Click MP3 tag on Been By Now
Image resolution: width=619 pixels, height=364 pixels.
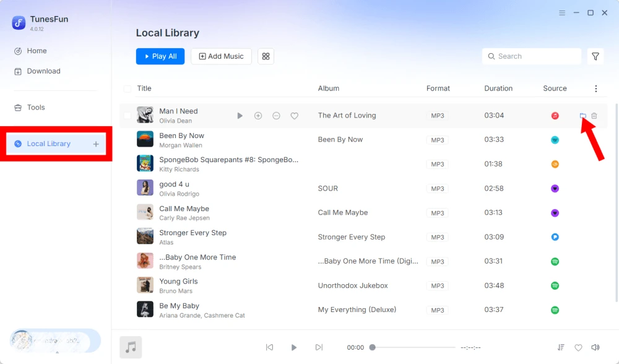pyautogui.click(x=438, y=140)
